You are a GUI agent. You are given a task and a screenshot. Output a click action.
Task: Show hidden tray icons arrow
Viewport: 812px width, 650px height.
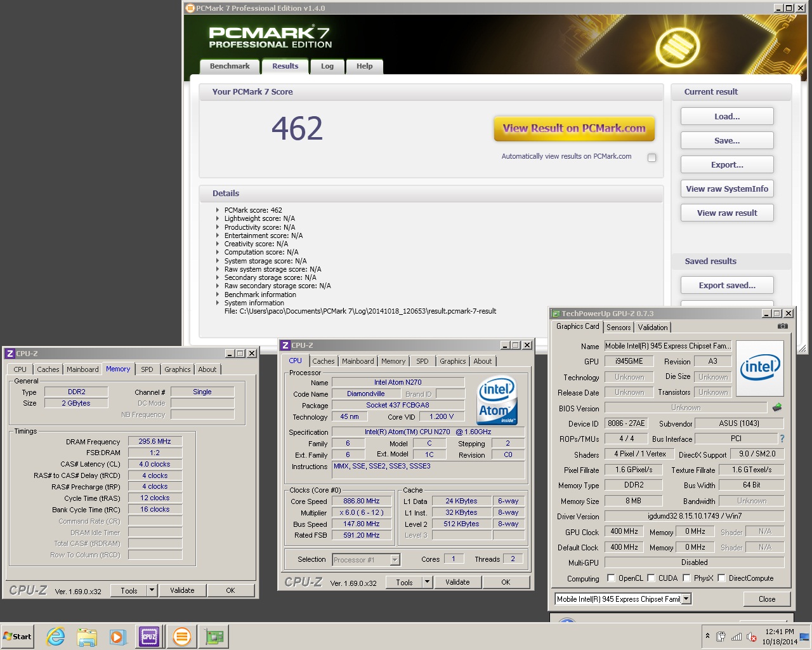tap(707, 636)
